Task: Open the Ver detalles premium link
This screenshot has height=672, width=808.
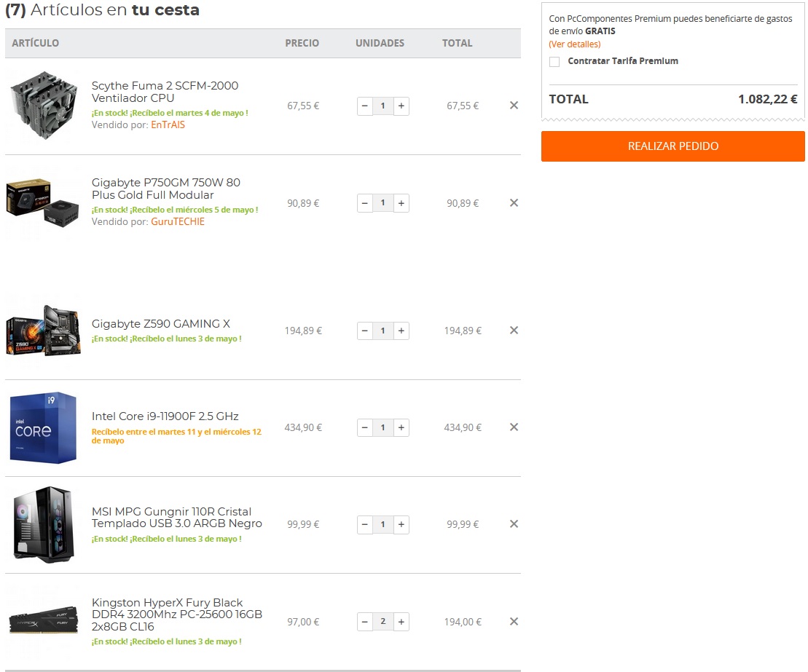Action: [575, 44]
